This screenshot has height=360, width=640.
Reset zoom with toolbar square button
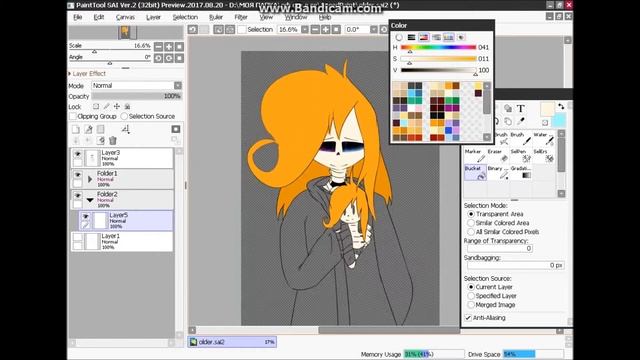336,29
